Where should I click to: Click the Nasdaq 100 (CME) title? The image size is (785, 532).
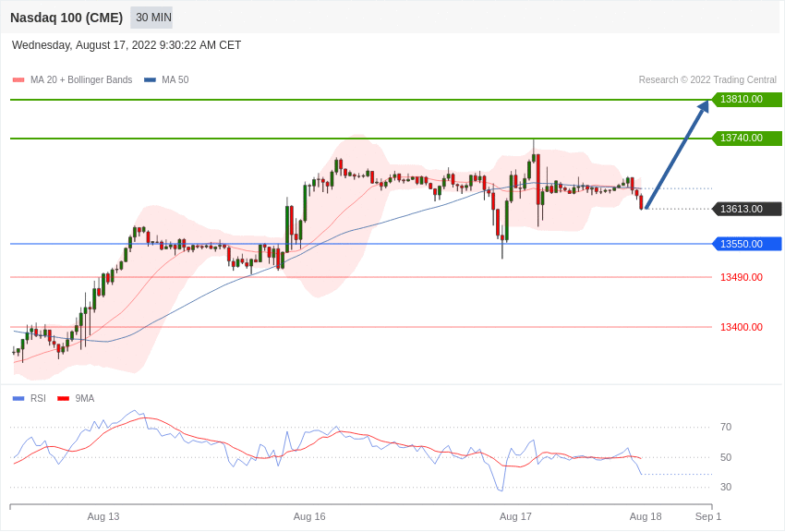(x=66, y=18)
